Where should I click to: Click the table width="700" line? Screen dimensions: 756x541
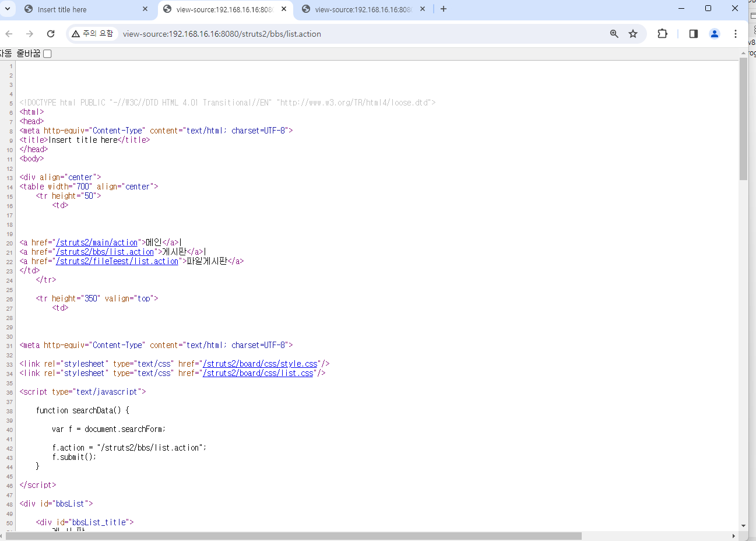coord(89,187)
